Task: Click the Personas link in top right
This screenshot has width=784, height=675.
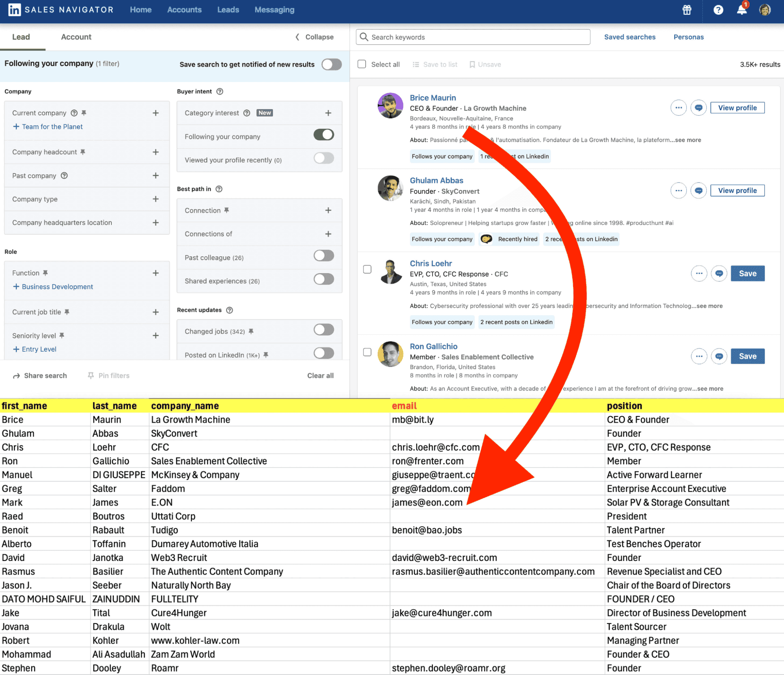Action: tap(688, 36)
